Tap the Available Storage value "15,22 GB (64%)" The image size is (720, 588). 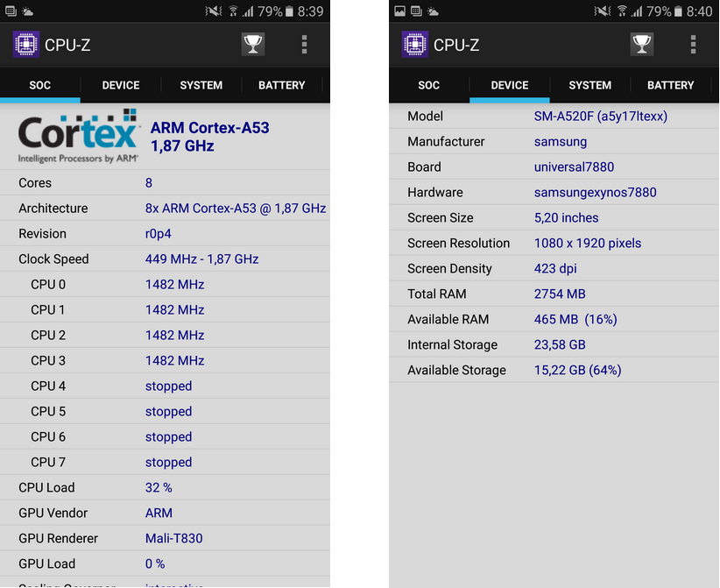coord(577,371)
